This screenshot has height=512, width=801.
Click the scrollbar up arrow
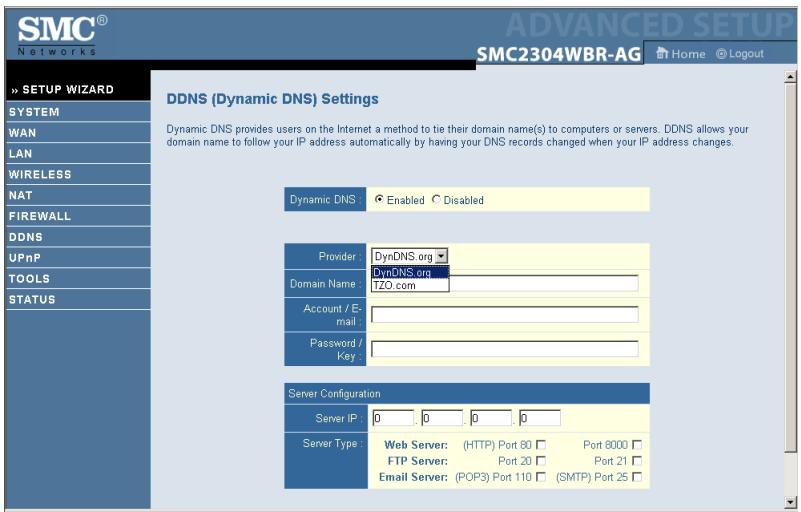(x=790, y=77)
